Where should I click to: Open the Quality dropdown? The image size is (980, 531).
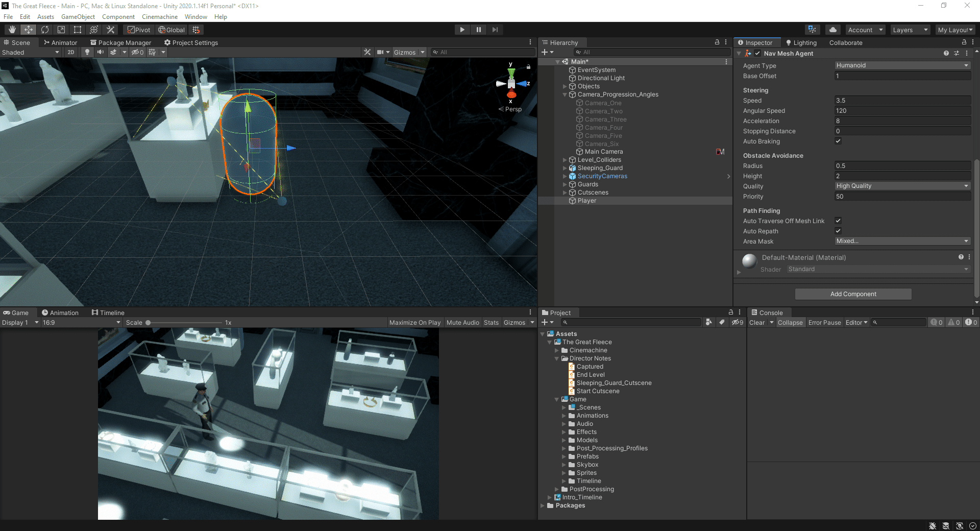[x=902, y=186]
